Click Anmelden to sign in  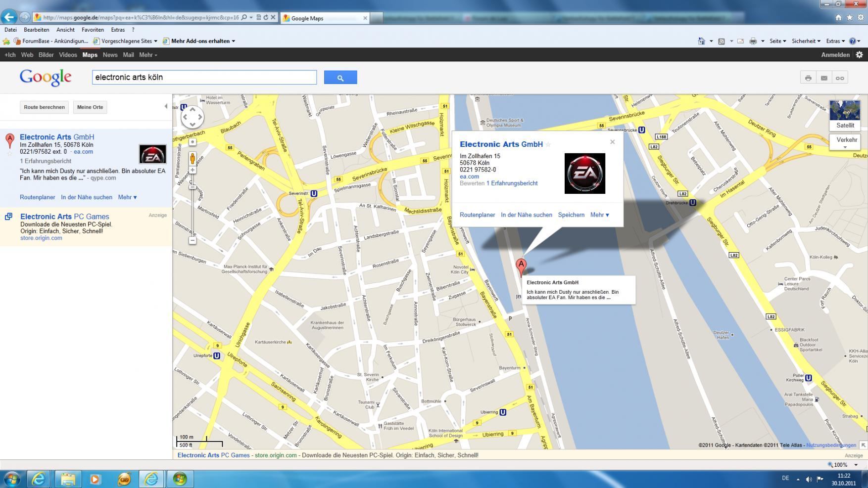[x=835, y=55]
